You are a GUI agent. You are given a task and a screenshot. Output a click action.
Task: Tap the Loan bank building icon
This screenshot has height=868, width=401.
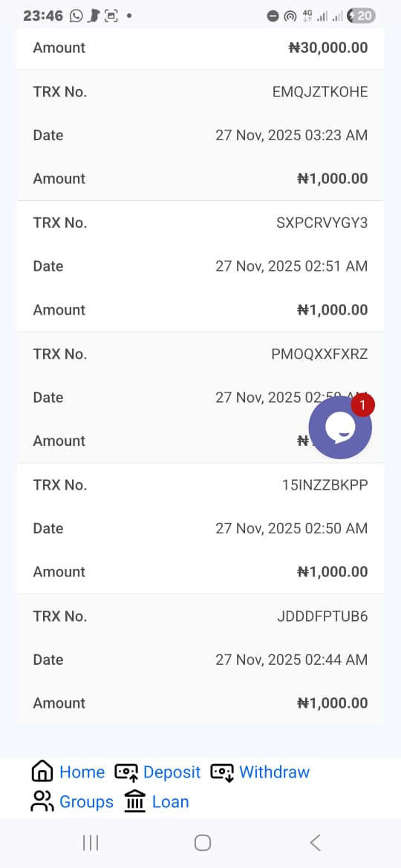point(135,801)
